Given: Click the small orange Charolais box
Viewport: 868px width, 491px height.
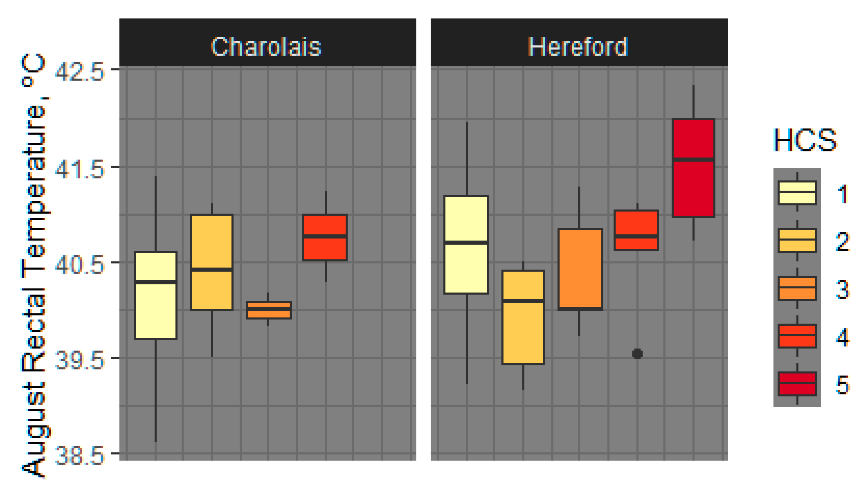Looking at the screenshot, I should pos(268,310).
